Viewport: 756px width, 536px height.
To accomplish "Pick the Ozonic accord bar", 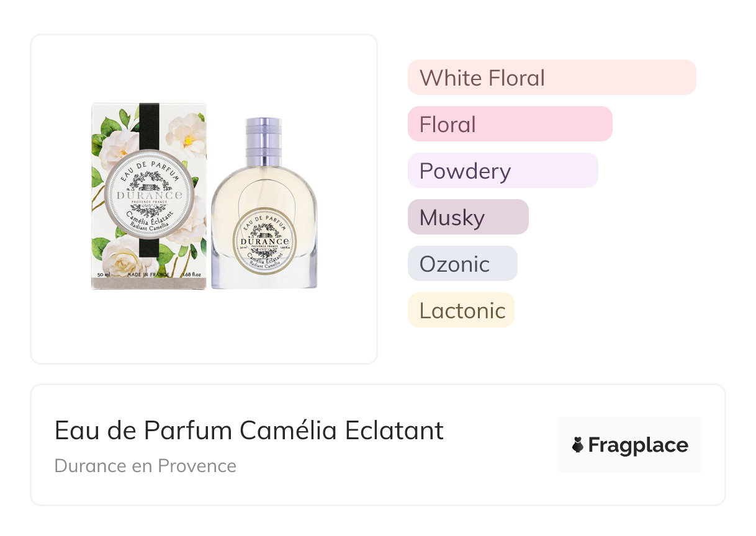I will pyautogui.click(x=462, y=264).
